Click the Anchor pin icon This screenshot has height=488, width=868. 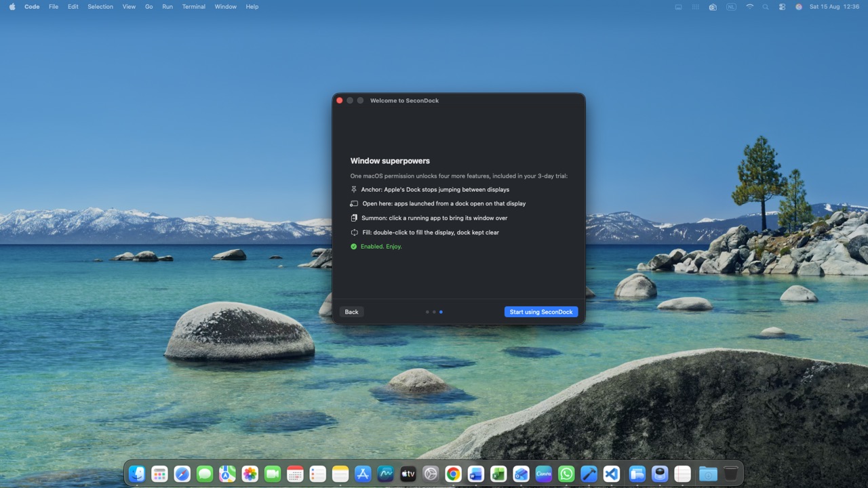(353, 190)
